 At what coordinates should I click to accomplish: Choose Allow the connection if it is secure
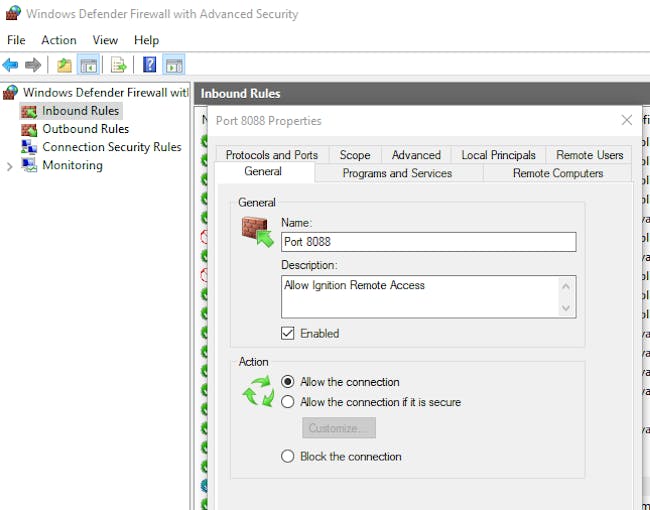(288, 402)
